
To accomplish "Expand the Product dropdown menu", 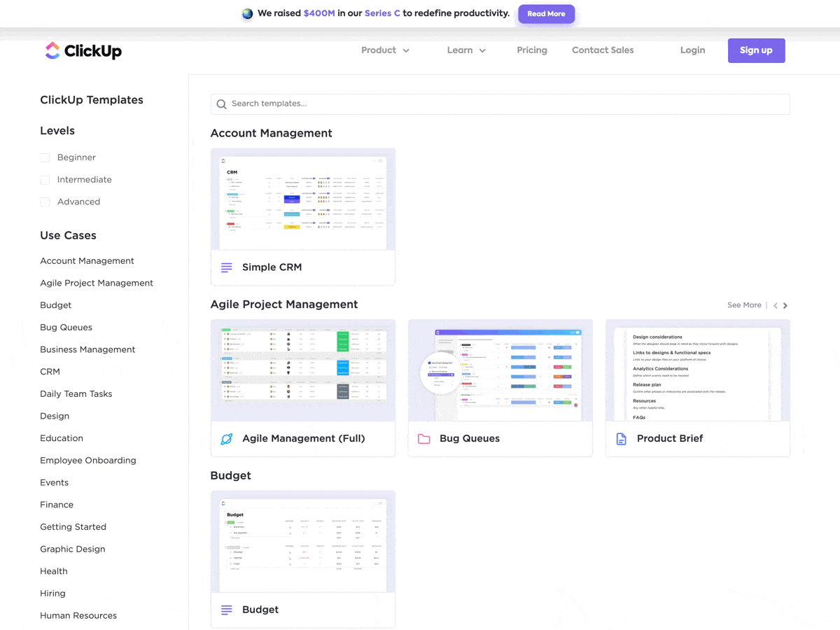I will [x=385, y=50].
